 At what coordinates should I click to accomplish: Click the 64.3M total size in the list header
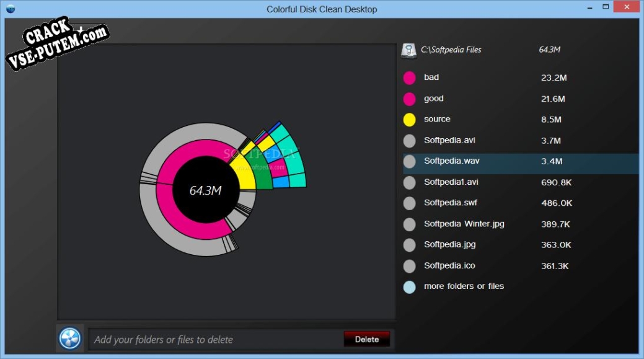(x=550, y=50)
